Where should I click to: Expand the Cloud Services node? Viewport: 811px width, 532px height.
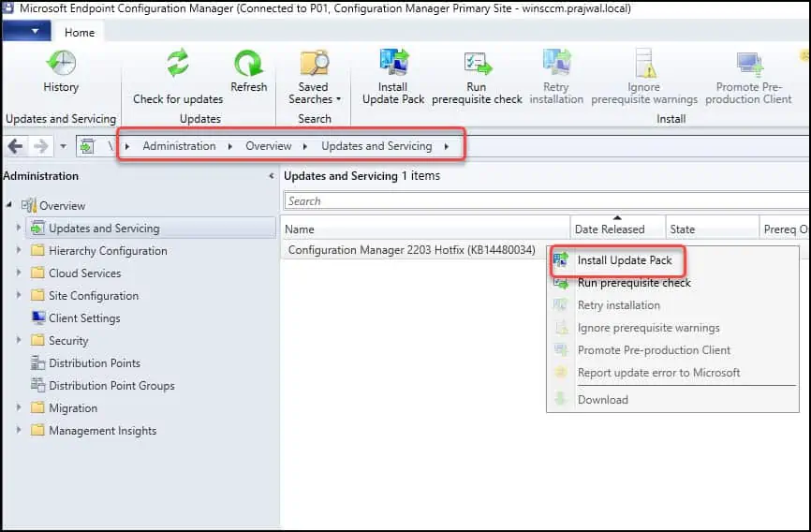pyautogui.click(x=19, y=273)
